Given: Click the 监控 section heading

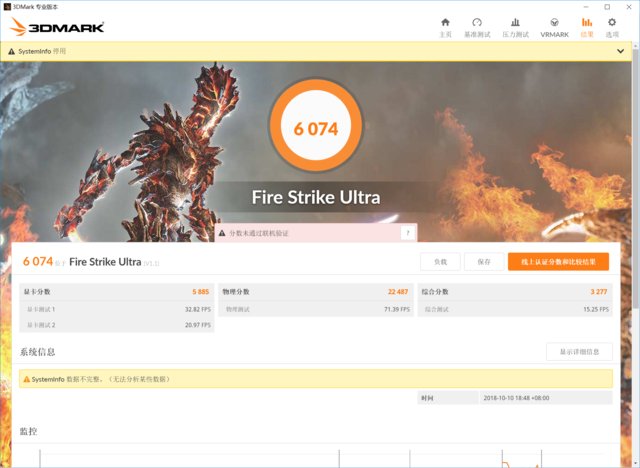Looking at the screenshot, I should click(x=29, y=431).
